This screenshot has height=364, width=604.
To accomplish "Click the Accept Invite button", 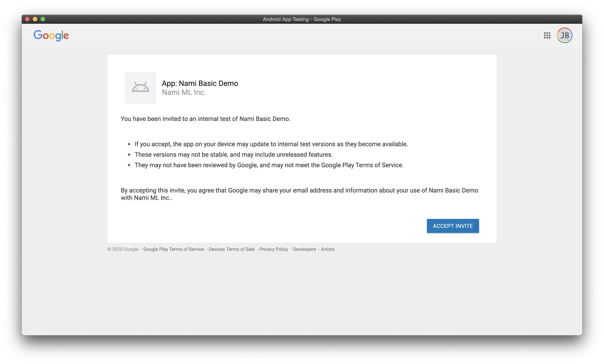I will pyautogui.click(x=453, y=226).
